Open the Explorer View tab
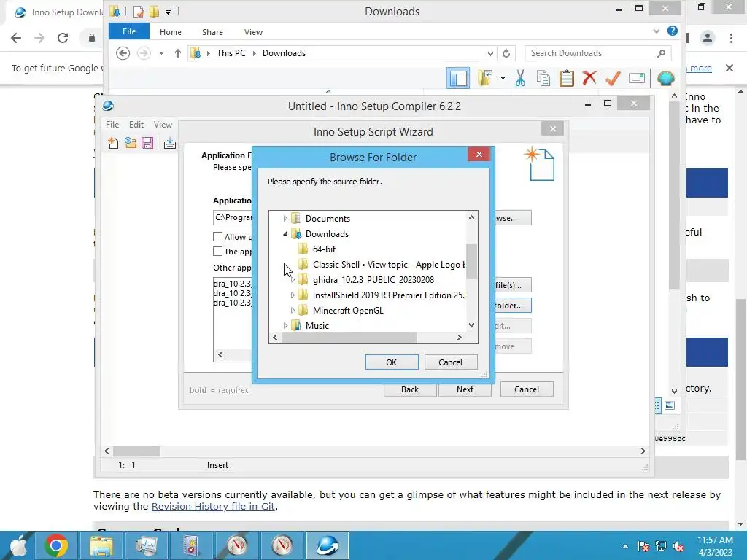The height and width of the screenshot is (560, 747). [x=253, y=32]
